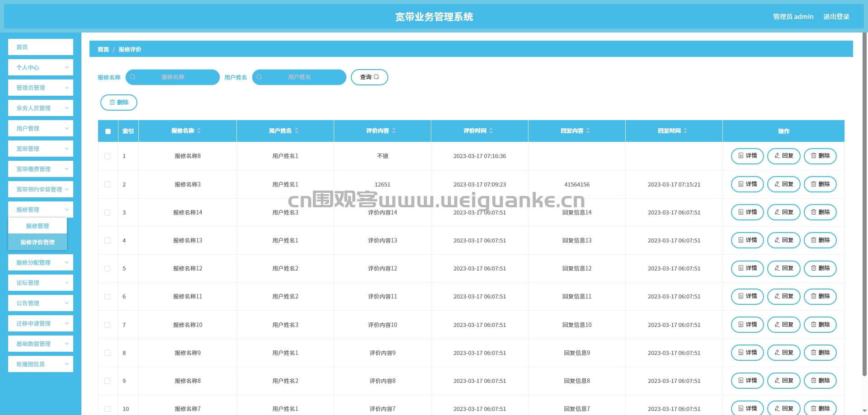
Task: Focus the 报修名称 search input
Action: pos(173,77)
